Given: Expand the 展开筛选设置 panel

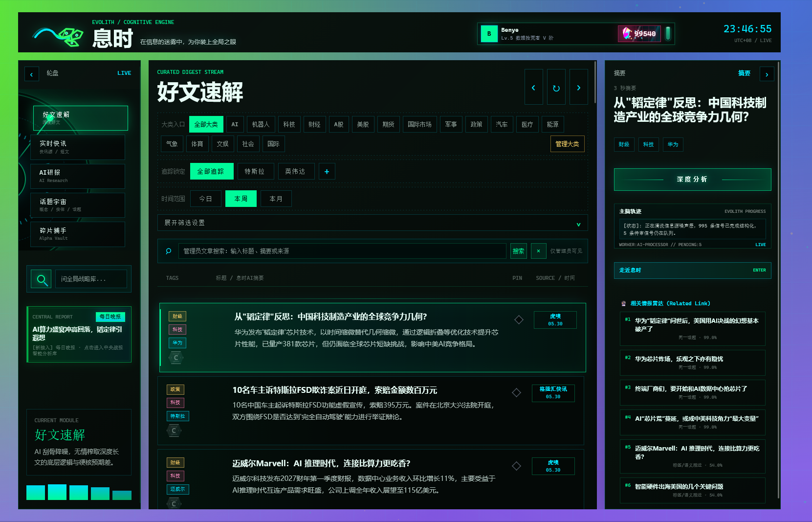Looking at the screenshot, I should point(373,223).
